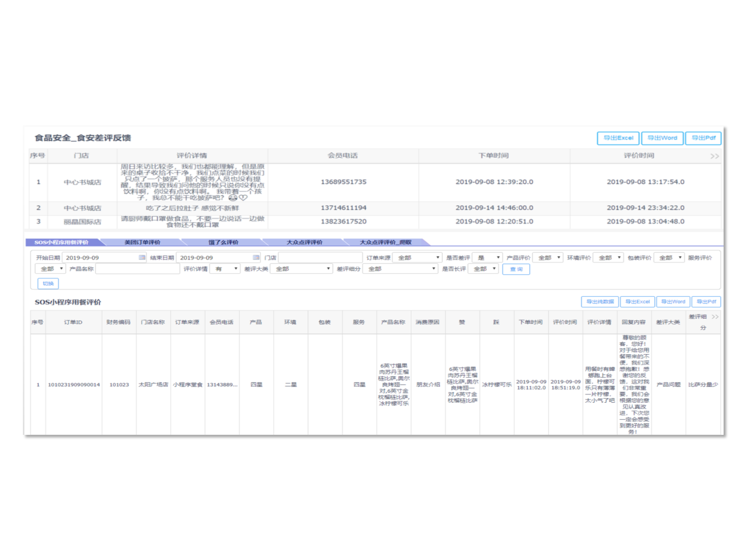The image size is (746, 560).
Task: Export SOS reviews to Pdf
Action: coord(706,302)
